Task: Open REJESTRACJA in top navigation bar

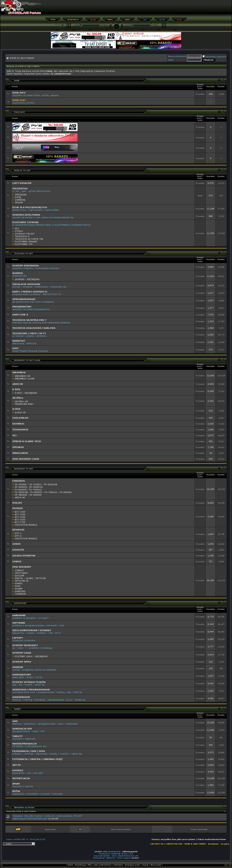Action: pyautogui.click(x=73, y=20)
